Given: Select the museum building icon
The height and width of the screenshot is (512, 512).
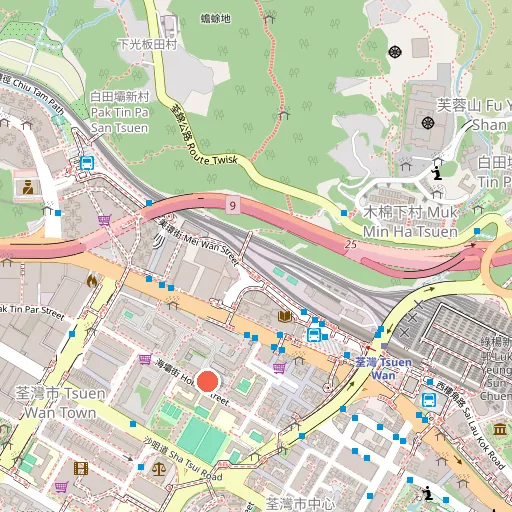Looking at the screenshot, I should click(x=500, y=429).
